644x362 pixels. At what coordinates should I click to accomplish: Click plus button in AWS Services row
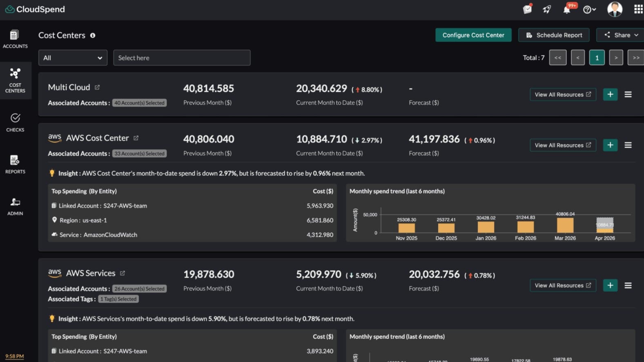(610, 285)
